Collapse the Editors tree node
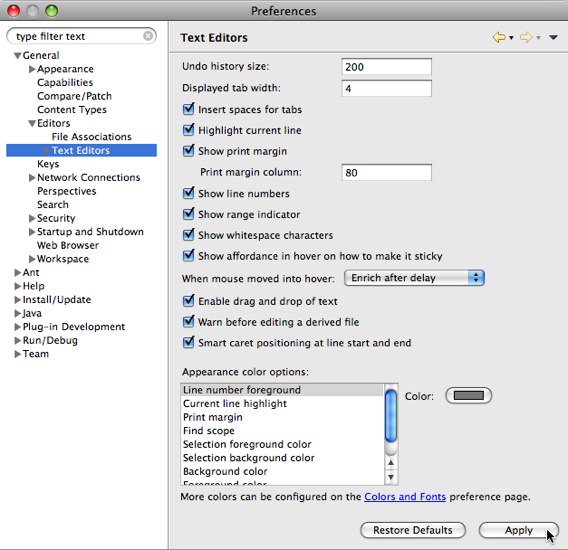This screenshot has width=568, height=550. [x=32, y=124]
